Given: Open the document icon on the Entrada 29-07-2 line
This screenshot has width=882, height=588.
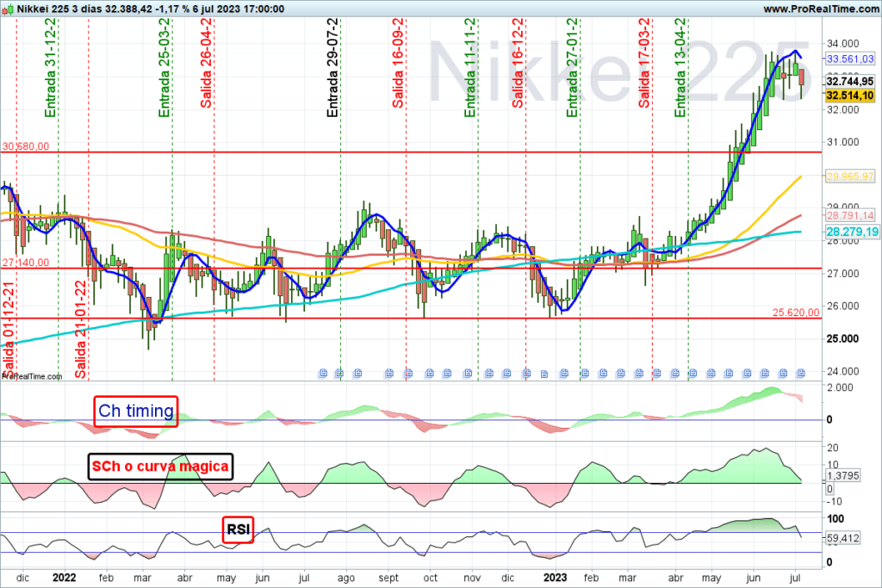Looking at the screenshot, I should [x=339, y=374].
